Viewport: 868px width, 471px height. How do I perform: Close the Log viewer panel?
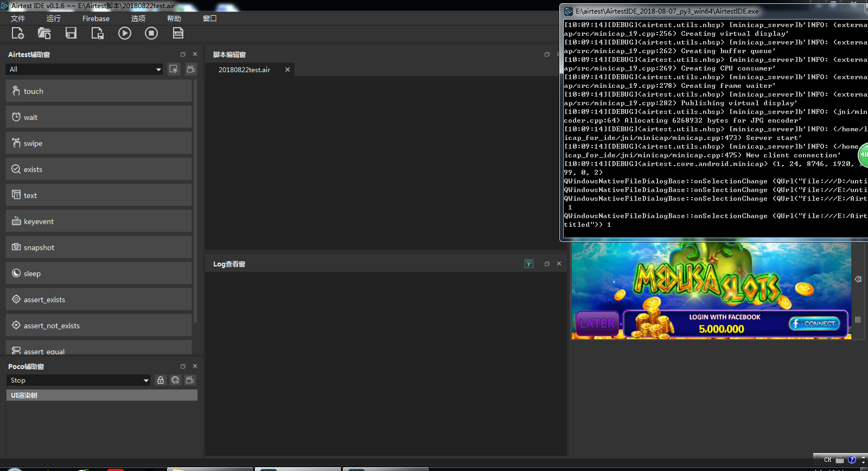[559, 264]
